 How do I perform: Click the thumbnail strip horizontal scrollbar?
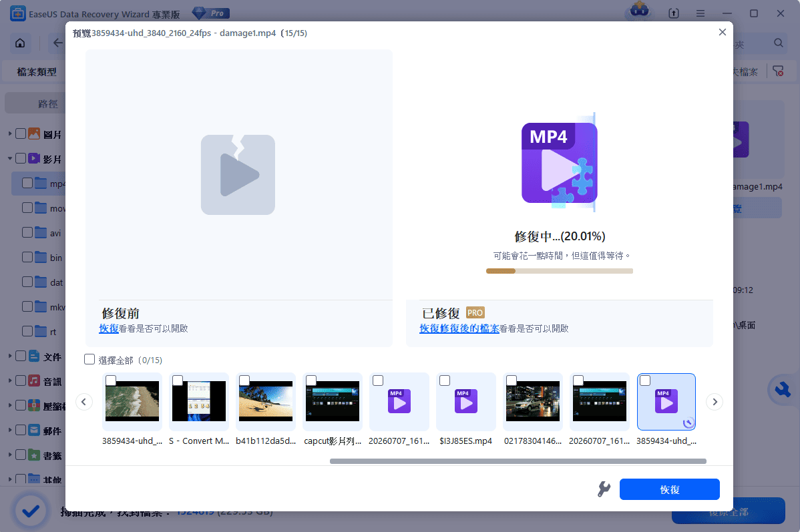point(518,461)
